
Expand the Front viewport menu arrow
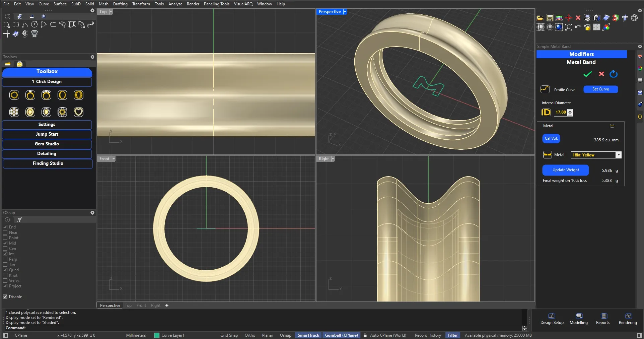114,159
